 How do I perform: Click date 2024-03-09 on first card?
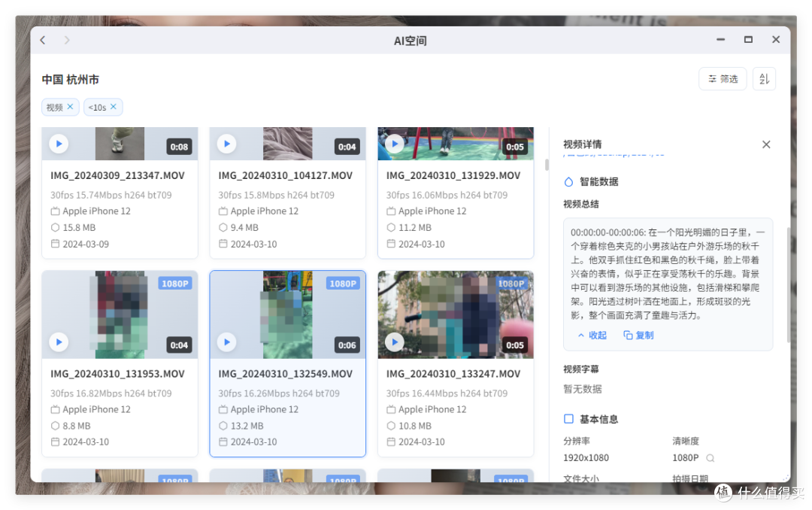(x=86, y=244)
